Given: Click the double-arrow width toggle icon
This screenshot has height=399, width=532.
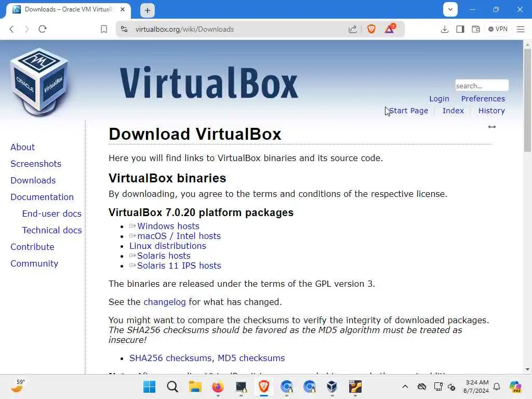Looking at the screenshot, I should tap(491, 127).
